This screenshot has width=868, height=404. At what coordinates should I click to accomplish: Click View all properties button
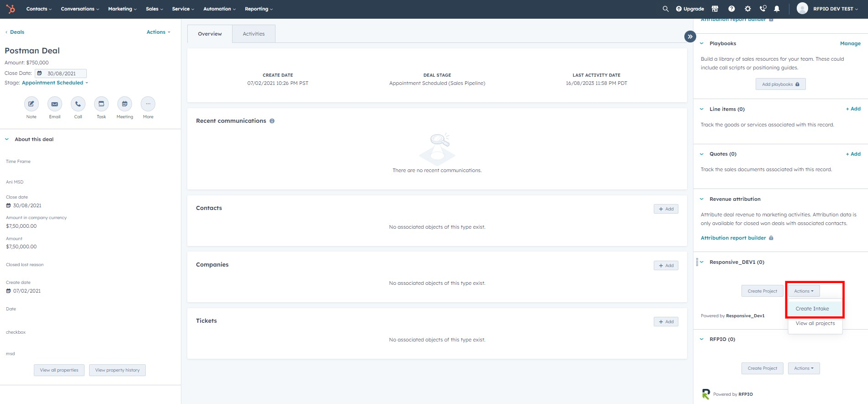coord(59,370)
